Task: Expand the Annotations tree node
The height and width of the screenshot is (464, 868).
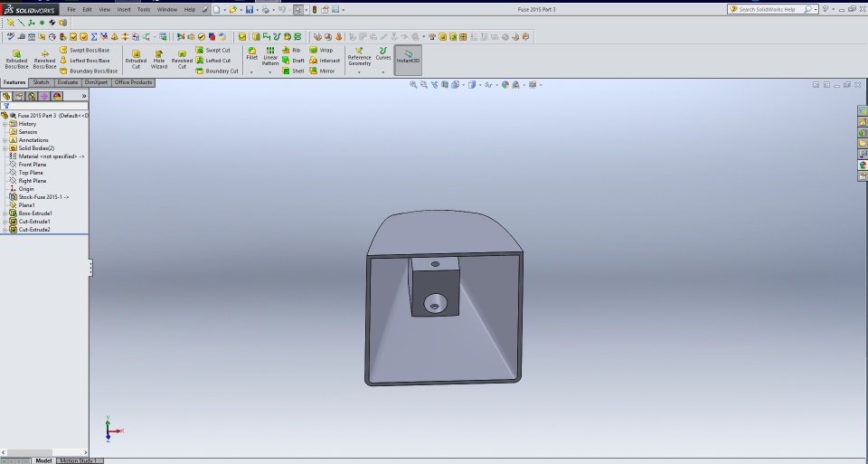Action: point(5,140)
